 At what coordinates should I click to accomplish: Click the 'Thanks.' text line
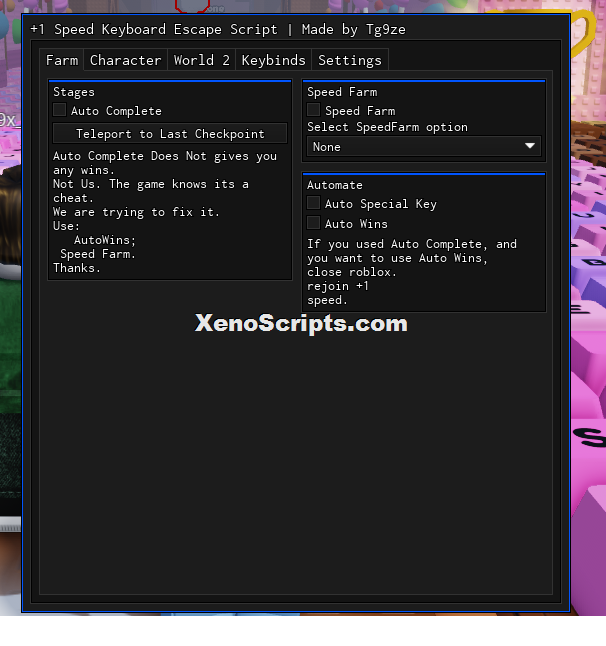77,268
